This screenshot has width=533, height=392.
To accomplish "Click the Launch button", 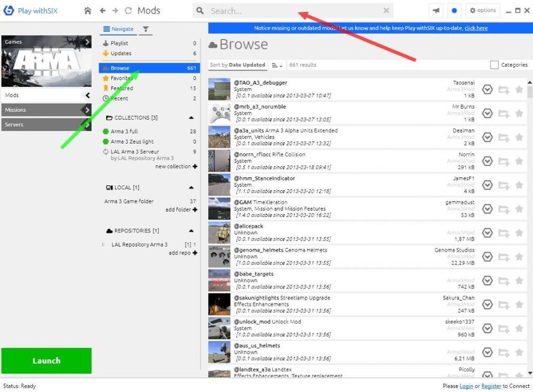I will click(46, 361).
